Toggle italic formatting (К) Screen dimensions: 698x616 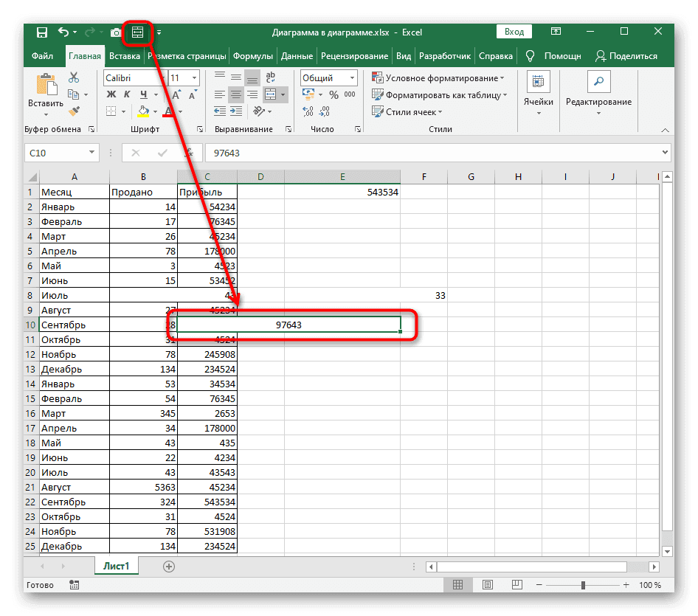[128, 94]
